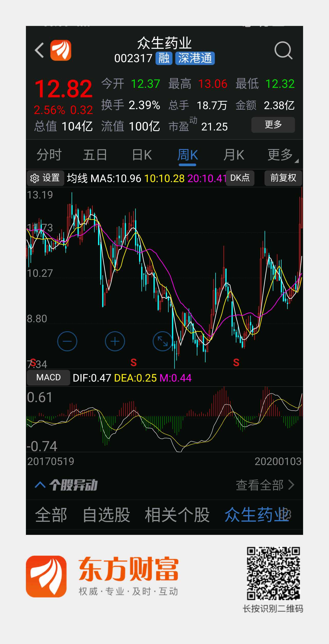Zoom in chart with plus circle
This screenshot has height=644, width=329.
[115, 341]
